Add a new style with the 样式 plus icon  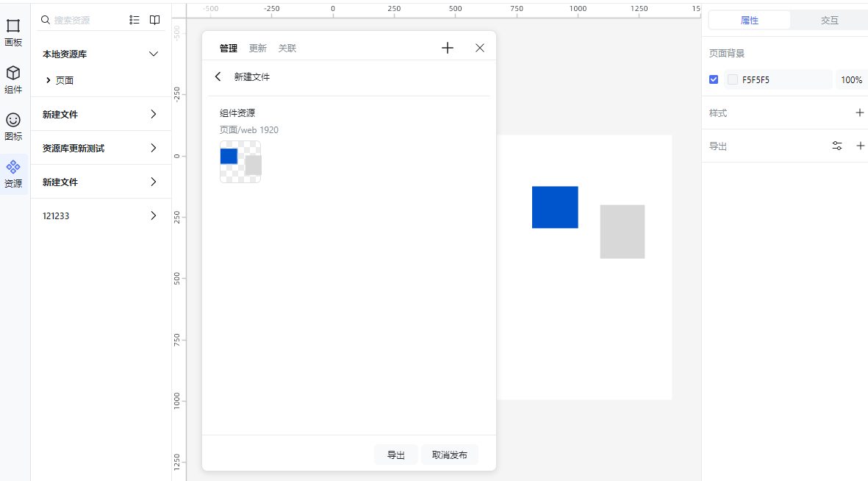point(860,113)
